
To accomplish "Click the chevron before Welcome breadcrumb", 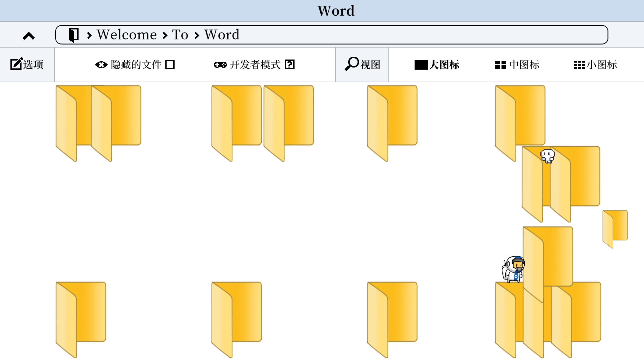I will click(89, 36).
